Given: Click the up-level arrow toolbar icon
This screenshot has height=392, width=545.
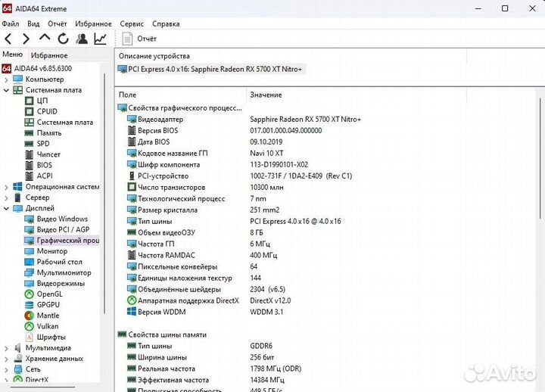Looking at the screenshot, I should pos(45,38).
